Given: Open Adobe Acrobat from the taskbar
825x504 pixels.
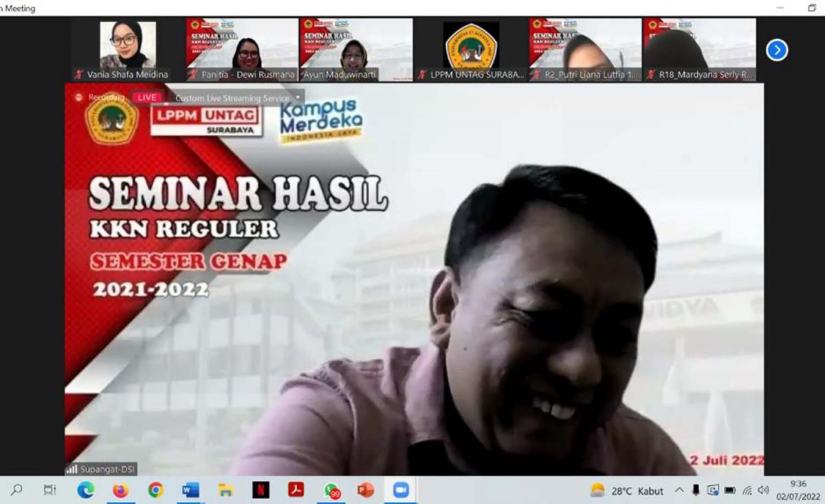Looking at the screenshot, I should [x=296, y=491].
